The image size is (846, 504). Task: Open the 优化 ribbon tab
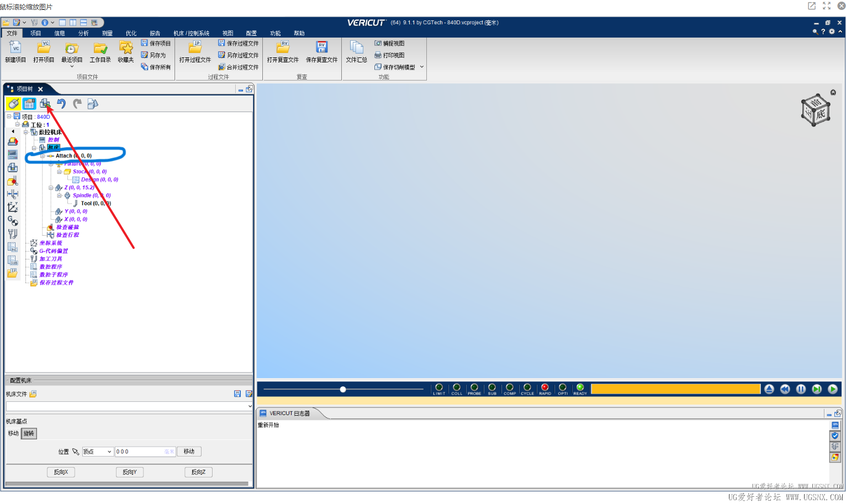pos(131,33)
